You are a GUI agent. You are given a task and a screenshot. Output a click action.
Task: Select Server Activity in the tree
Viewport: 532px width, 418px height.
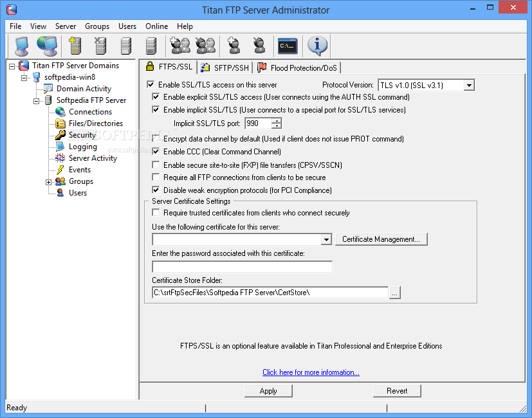tap(93, 158)
